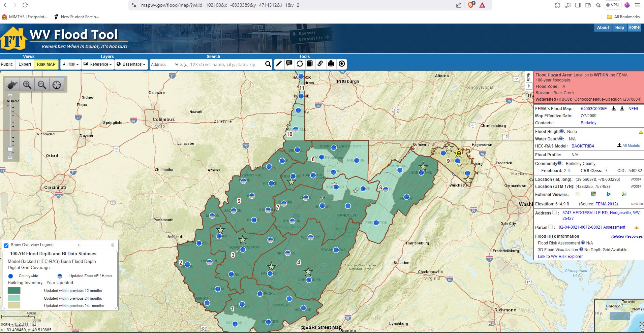The width and height of the screenshot is (644, 333).
Task: Click the browser share page icon
Action: (x=459, y=5)
